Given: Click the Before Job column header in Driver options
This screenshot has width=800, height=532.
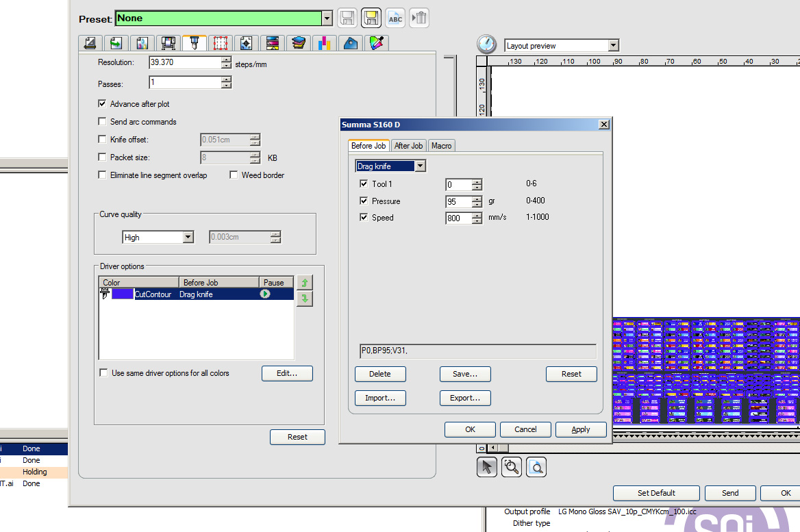Looking at the screenshot, I should (x=219, y=282).
